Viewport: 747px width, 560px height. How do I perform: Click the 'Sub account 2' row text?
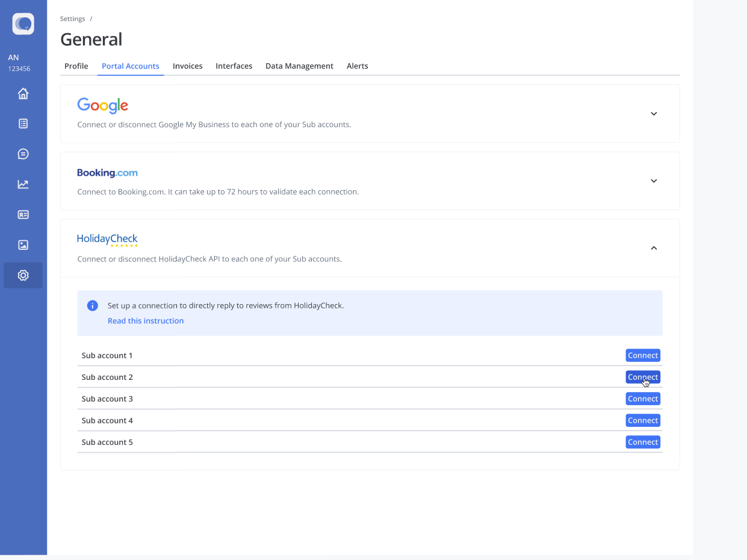[107, 377]
